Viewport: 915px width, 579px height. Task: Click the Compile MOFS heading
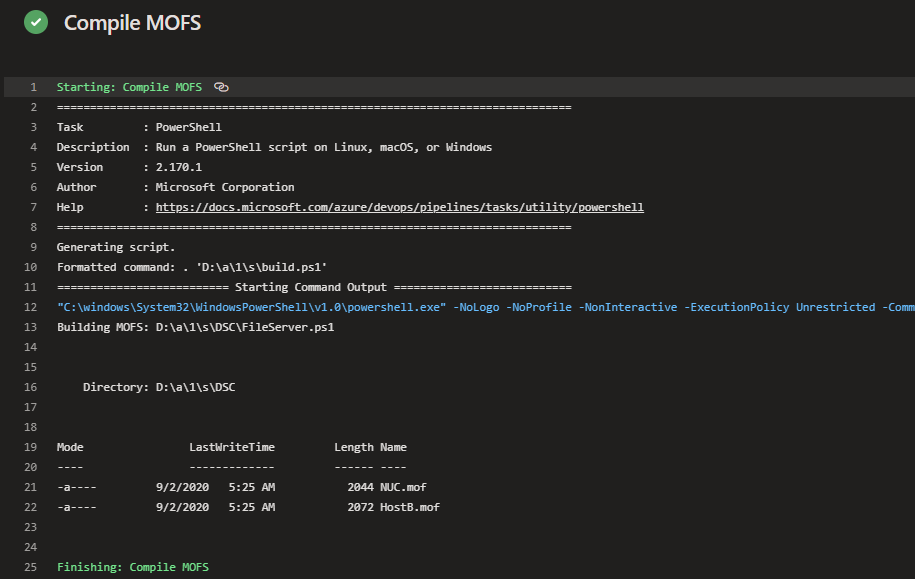132,23
